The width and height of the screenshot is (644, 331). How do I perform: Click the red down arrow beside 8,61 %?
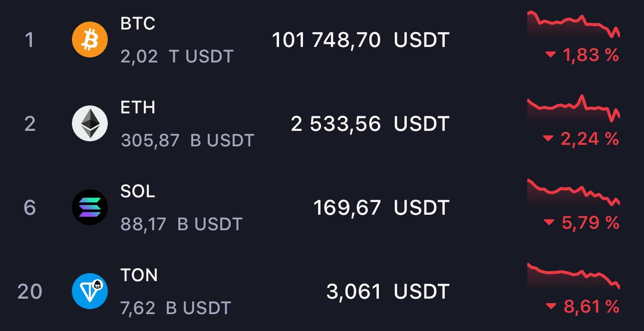click(551, 306)
